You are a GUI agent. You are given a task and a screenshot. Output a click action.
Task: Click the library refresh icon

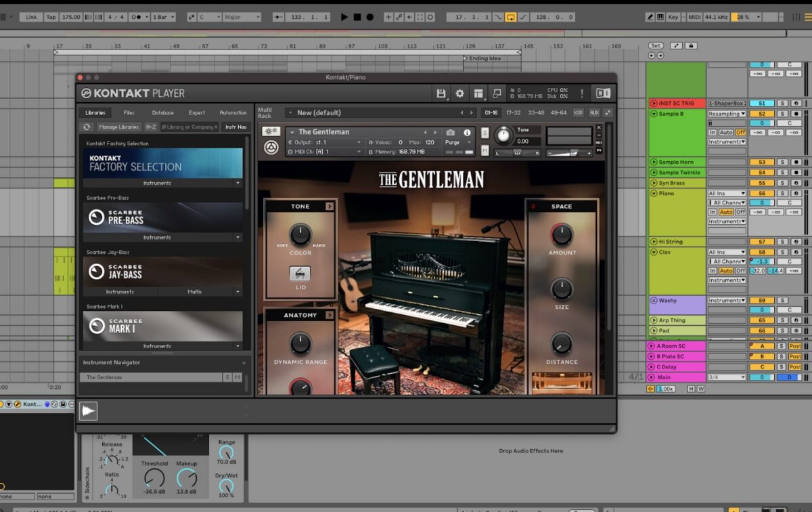[x=87, y=127]
